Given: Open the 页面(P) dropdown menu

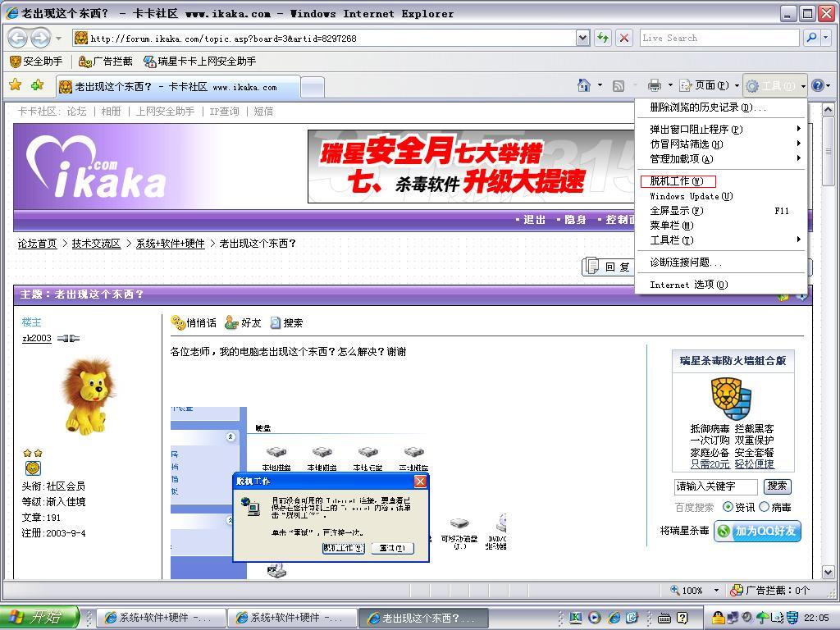Looking at the screenshot, I should [x=710, y=85].
